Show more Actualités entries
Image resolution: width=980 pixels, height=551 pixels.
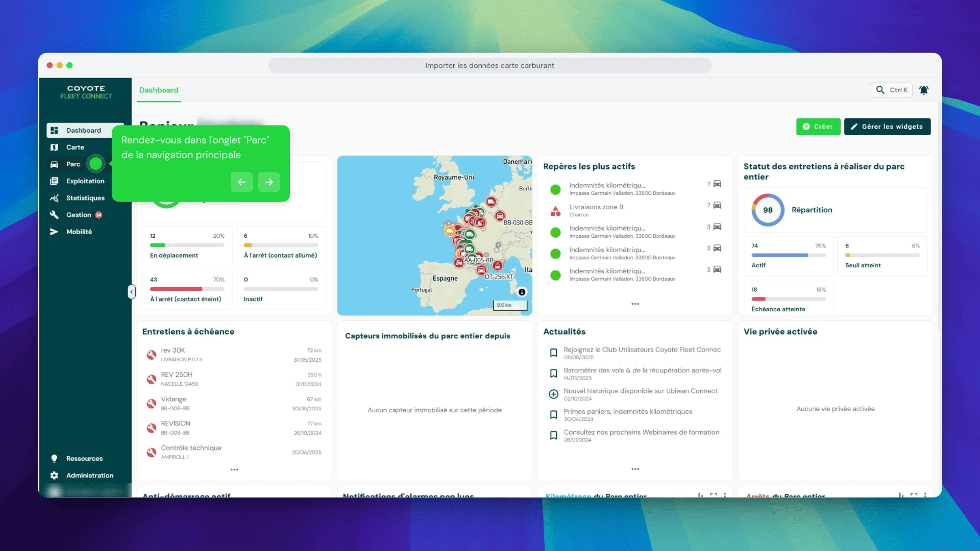click(x=635, y=469)
